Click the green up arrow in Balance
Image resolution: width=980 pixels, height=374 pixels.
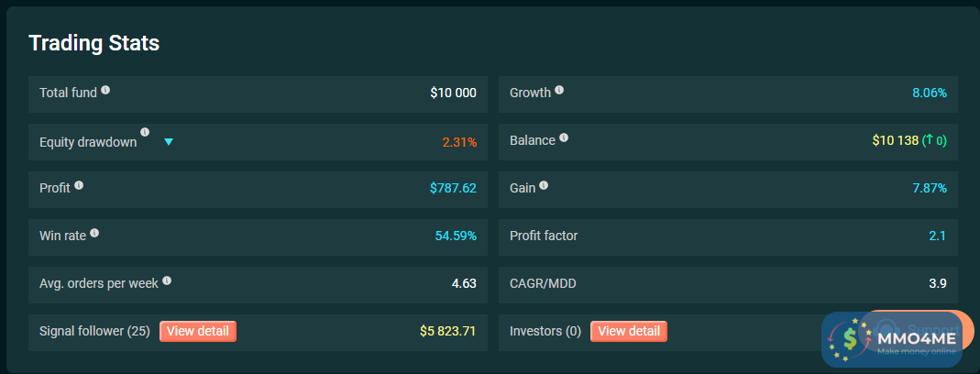pos(930,140)
